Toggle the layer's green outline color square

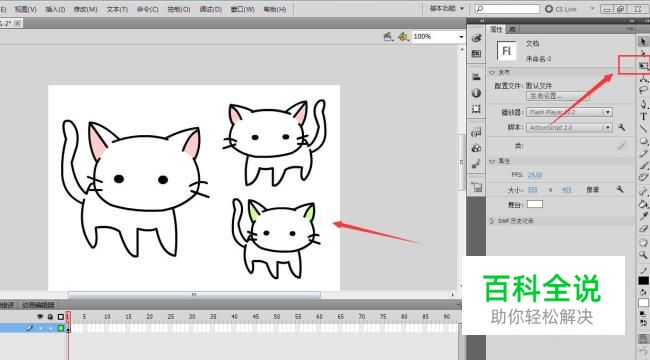point(61,328)
